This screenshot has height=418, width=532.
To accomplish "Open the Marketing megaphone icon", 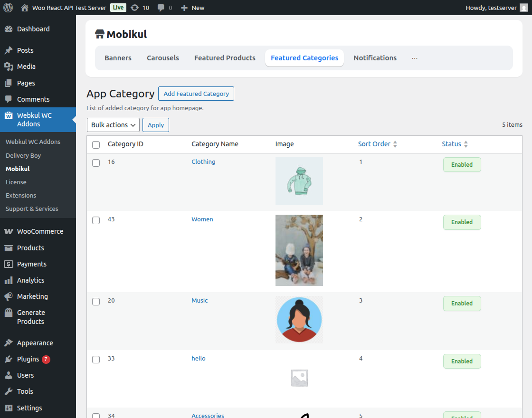I will tap(10, 296).
